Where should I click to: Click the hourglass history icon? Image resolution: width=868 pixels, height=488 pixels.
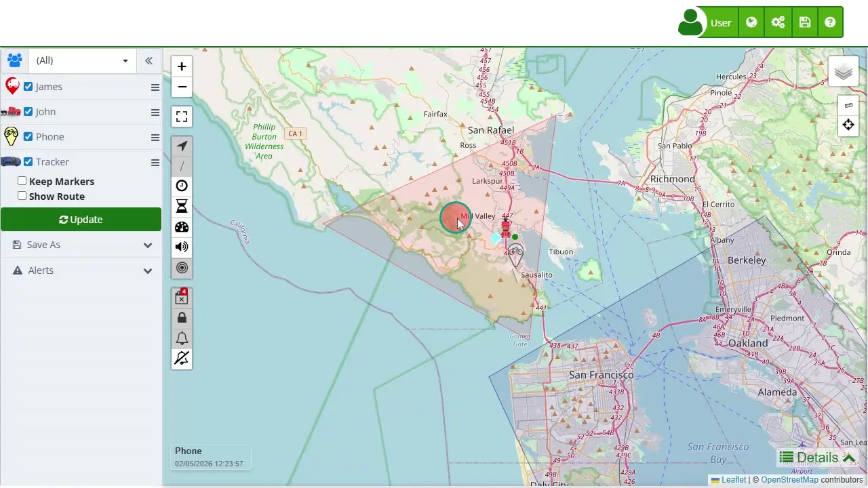(182, 205)
